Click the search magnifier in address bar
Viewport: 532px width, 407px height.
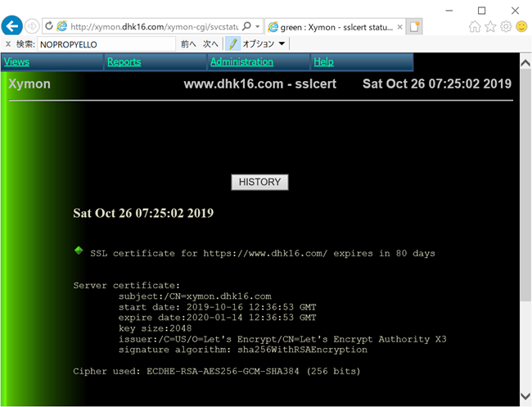[x=247, y=26]
